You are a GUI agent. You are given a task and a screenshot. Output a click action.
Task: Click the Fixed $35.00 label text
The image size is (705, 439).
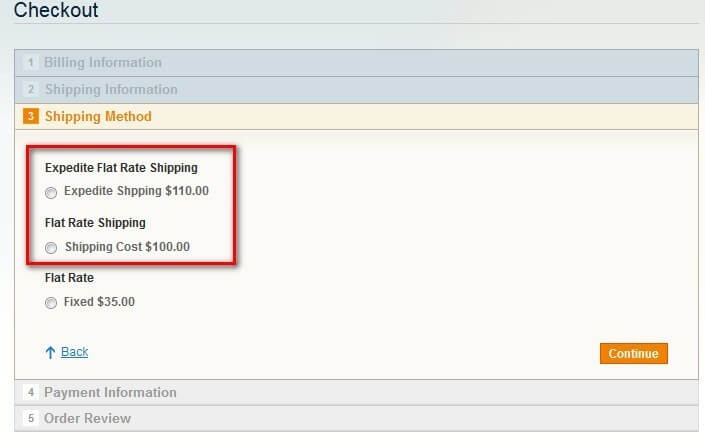tap(99, 302)
